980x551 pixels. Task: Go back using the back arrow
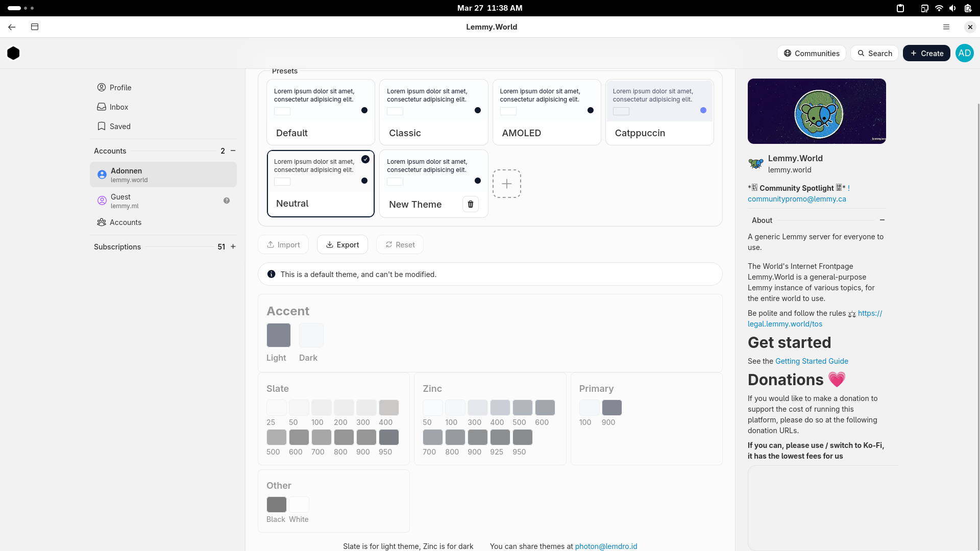12,27
